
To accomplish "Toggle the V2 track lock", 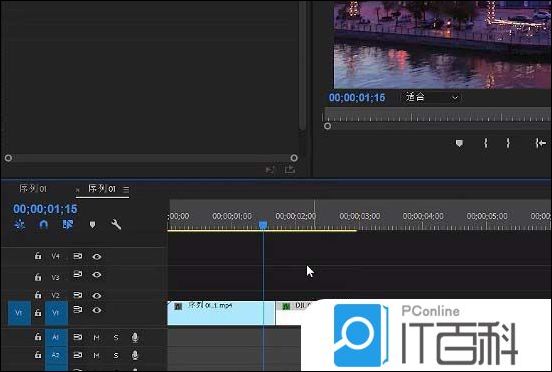I will click(38, 295).
